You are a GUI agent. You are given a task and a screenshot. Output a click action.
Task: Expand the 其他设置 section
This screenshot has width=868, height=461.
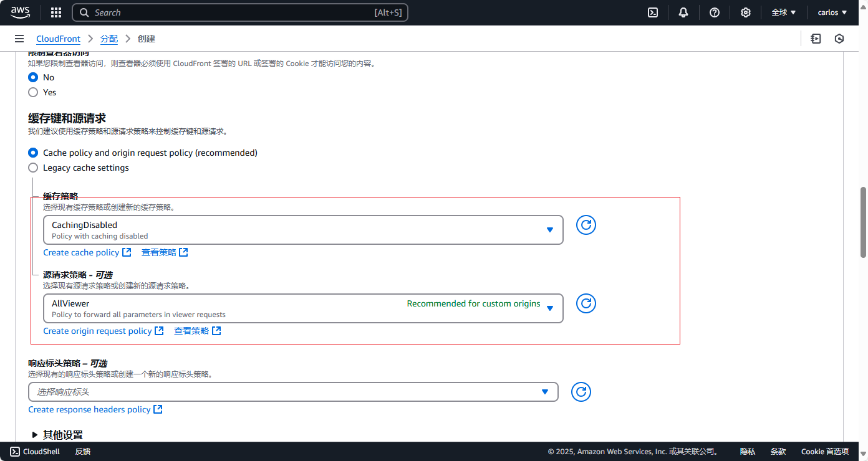(x=57, y=435)
